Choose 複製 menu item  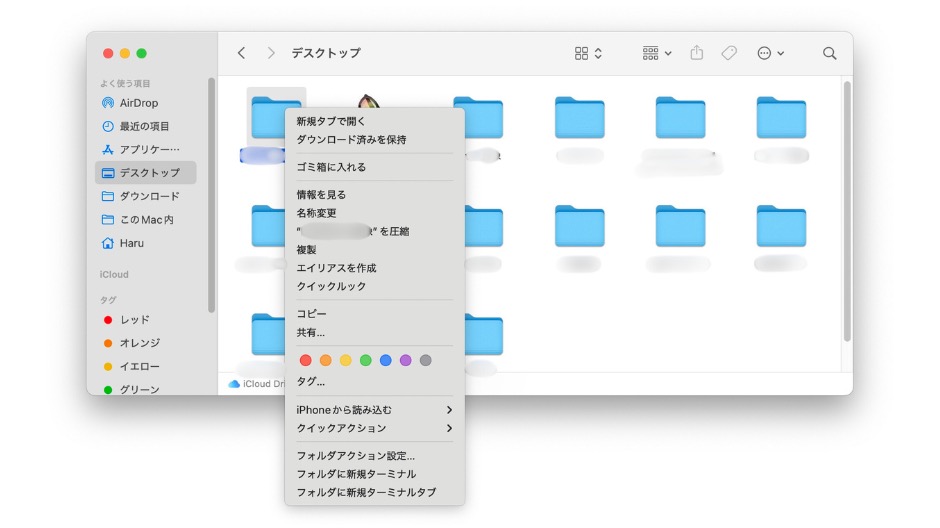coord(375,249)
